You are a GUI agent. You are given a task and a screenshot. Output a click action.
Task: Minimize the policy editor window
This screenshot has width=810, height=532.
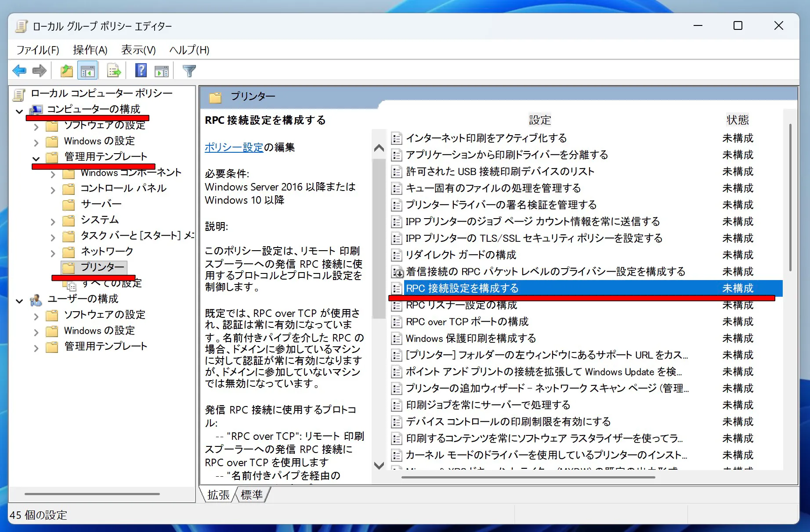point(698,26)
